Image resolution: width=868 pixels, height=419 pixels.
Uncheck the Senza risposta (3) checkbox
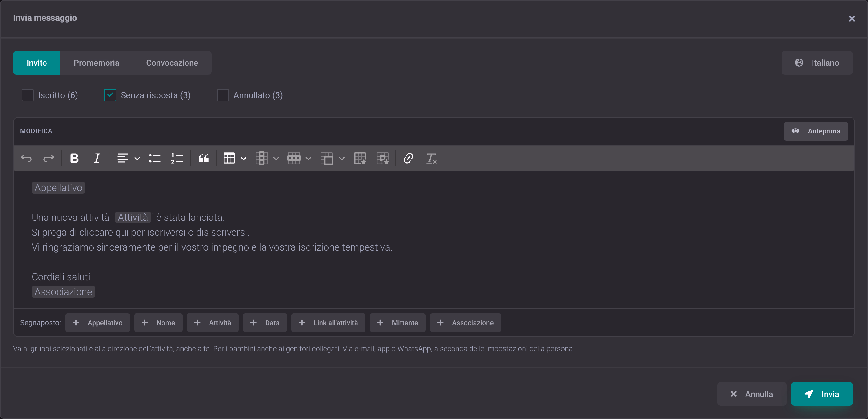click(x=110, y=95)
